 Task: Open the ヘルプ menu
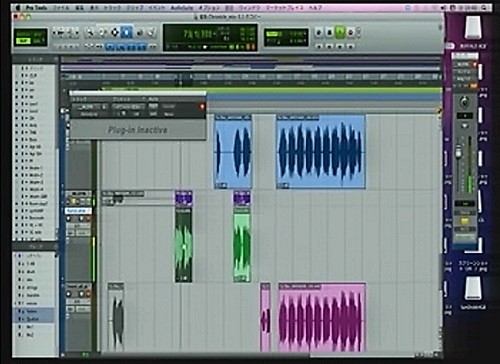click(315, 7)
